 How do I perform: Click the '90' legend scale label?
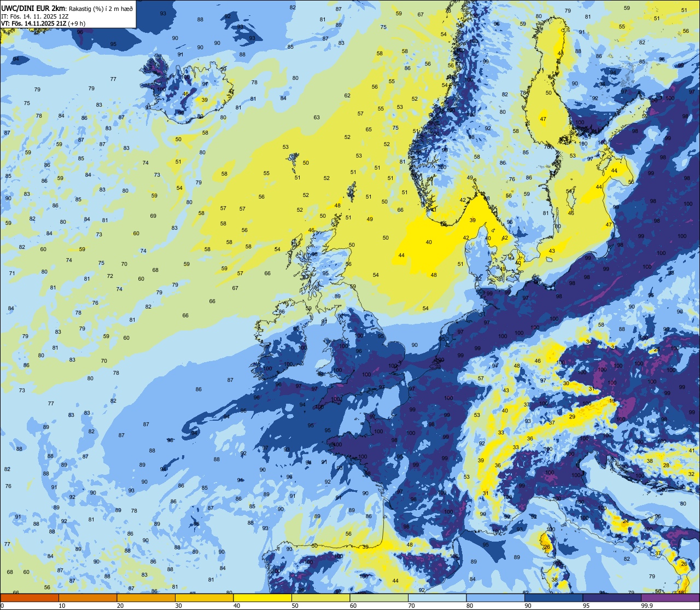[528, 606]
